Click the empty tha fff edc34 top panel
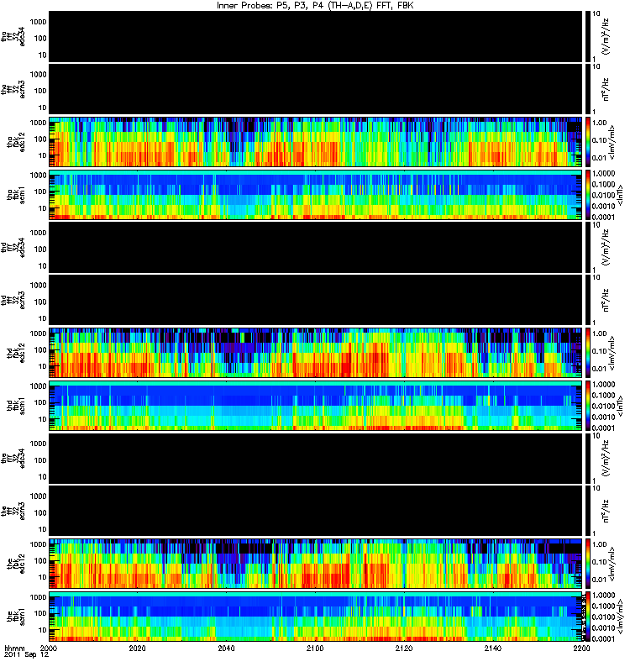630x672 pixels. [x=316, y=37]
